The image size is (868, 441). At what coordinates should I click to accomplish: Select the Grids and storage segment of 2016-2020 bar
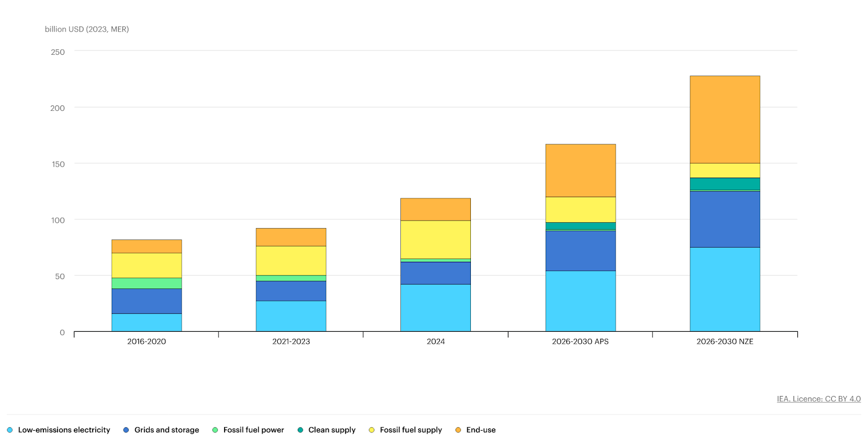146,301
